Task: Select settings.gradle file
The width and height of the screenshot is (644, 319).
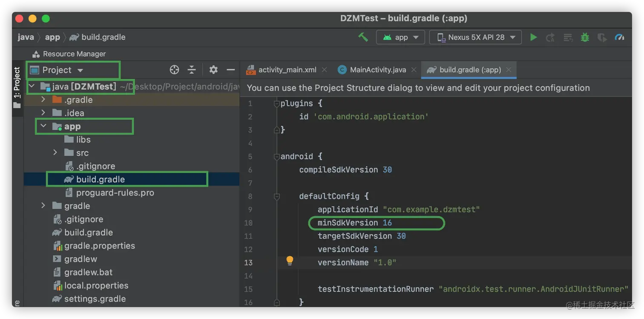Action: [89, 299]
